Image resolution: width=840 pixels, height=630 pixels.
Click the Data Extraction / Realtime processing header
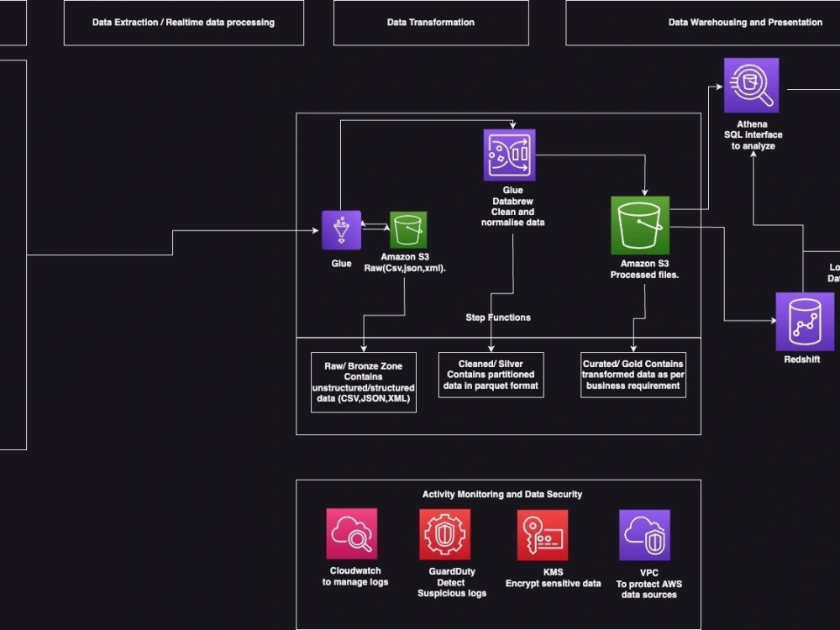184,23
